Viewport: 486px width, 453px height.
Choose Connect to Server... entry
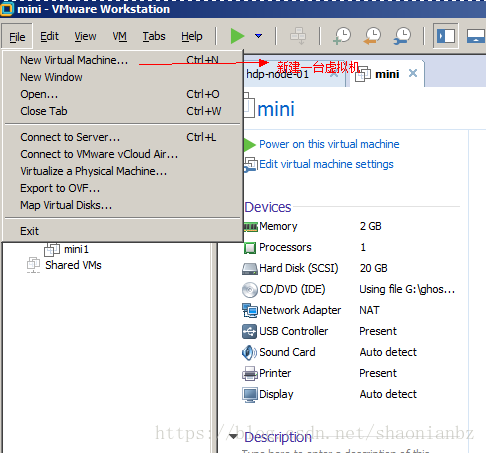click(123, 137)
